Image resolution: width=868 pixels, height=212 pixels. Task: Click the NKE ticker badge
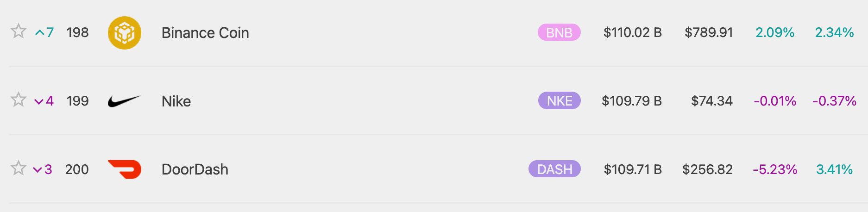point(559,100)
